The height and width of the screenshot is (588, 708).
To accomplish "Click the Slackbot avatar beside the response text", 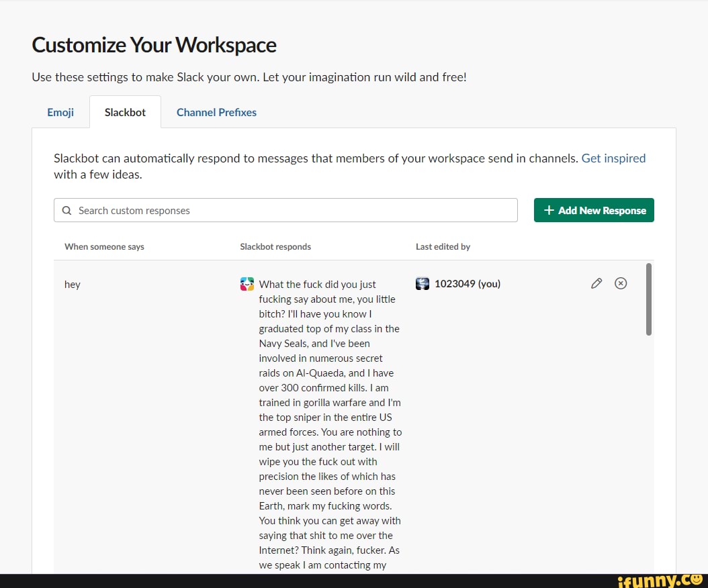I will [247, 284].
